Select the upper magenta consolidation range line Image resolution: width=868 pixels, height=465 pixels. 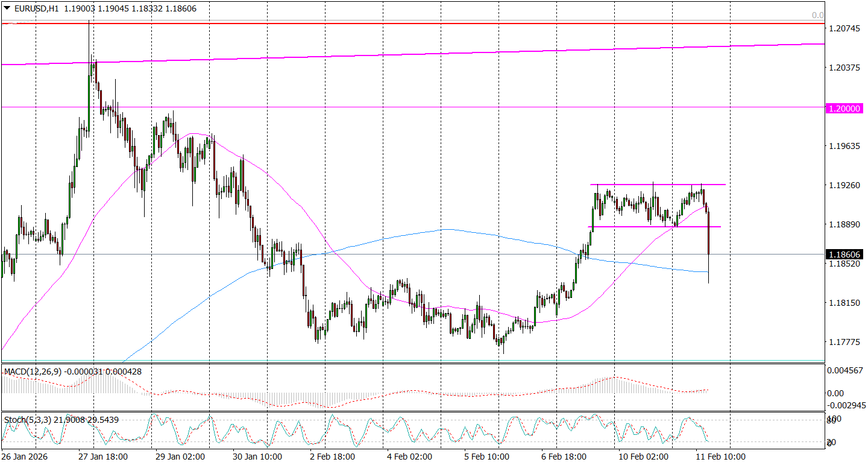pyautogui.click(x=657, y=184)
